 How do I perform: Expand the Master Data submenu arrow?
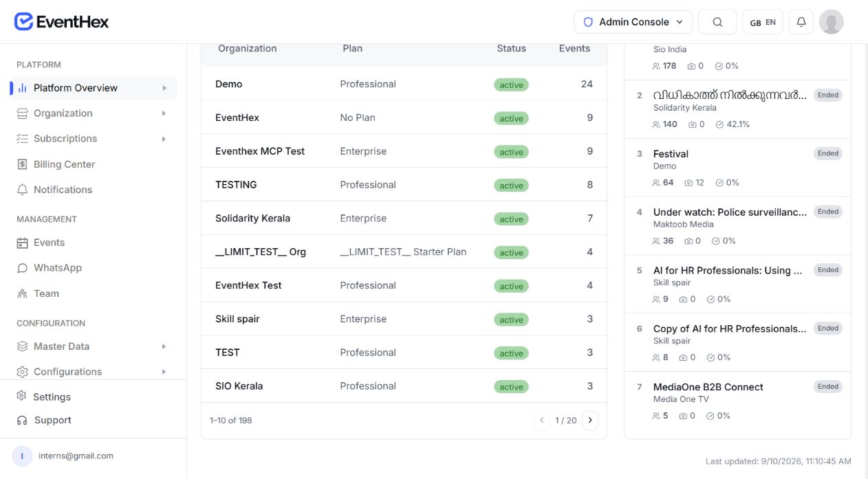click(x=164, y=346)
